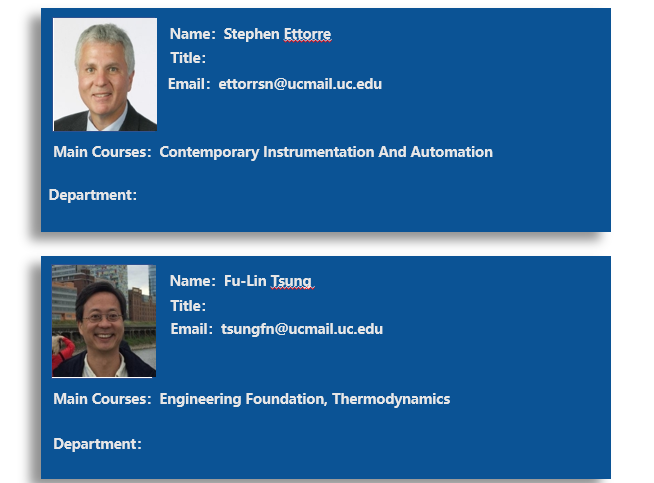Screen dimensions: 654x483
Task: Click the Name label on Ettorre's card
Action: coord(192,34)
